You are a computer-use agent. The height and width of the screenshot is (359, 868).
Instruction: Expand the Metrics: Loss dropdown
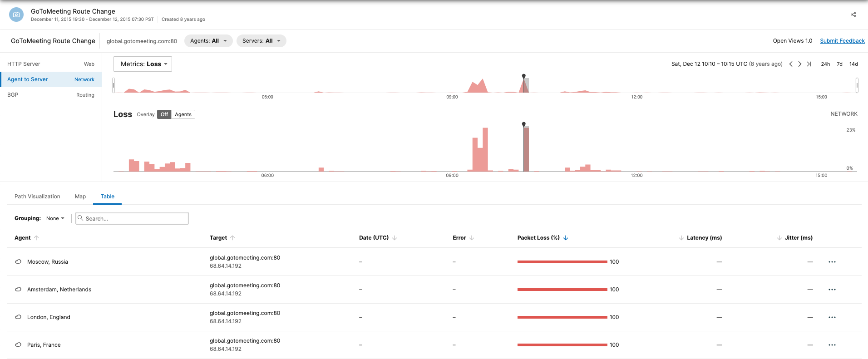click(x=143, y=64)
